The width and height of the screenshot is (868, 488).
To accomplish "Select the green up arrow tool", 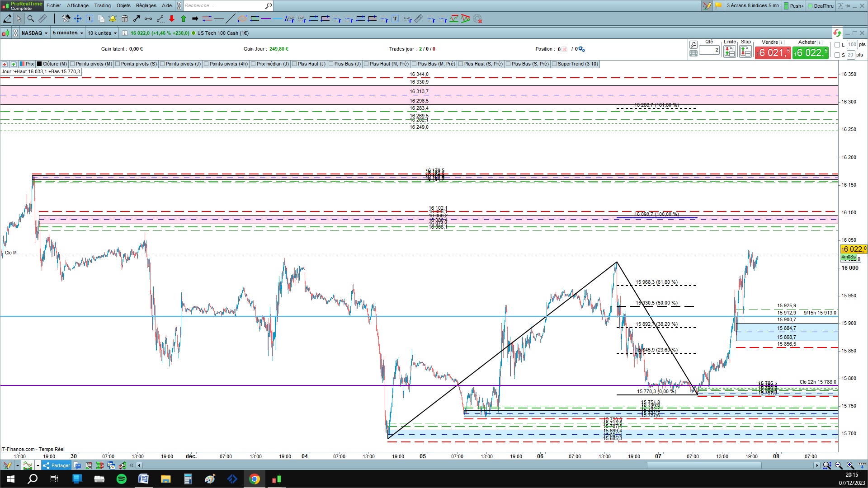I will (184, 19).
